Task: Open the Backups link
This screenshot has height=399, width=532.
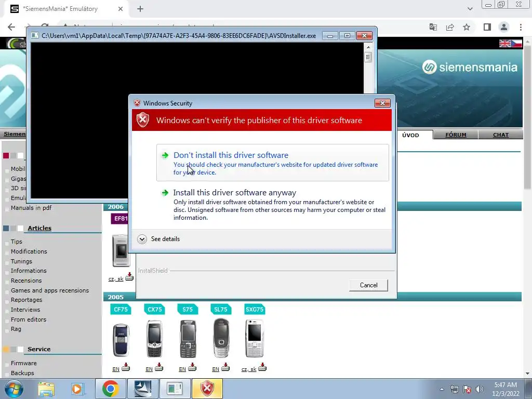Action: (x=22, y=373)
